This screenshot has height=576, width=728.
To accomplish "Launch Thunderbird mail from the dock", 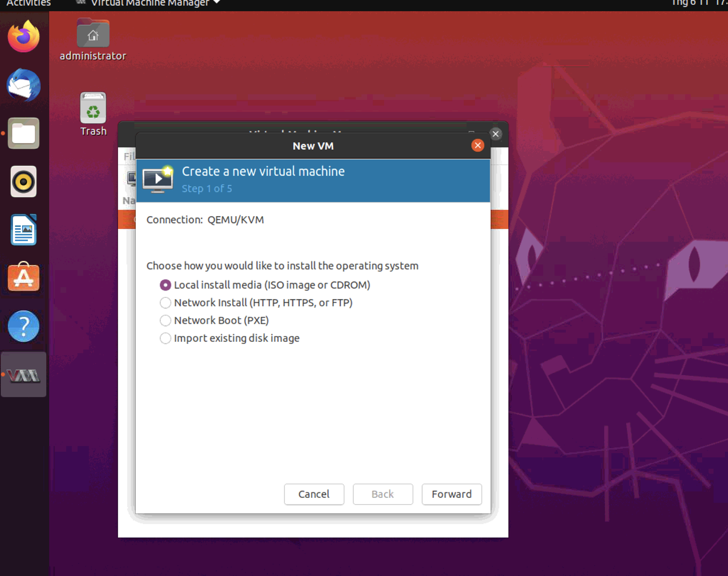I will 23,85.
